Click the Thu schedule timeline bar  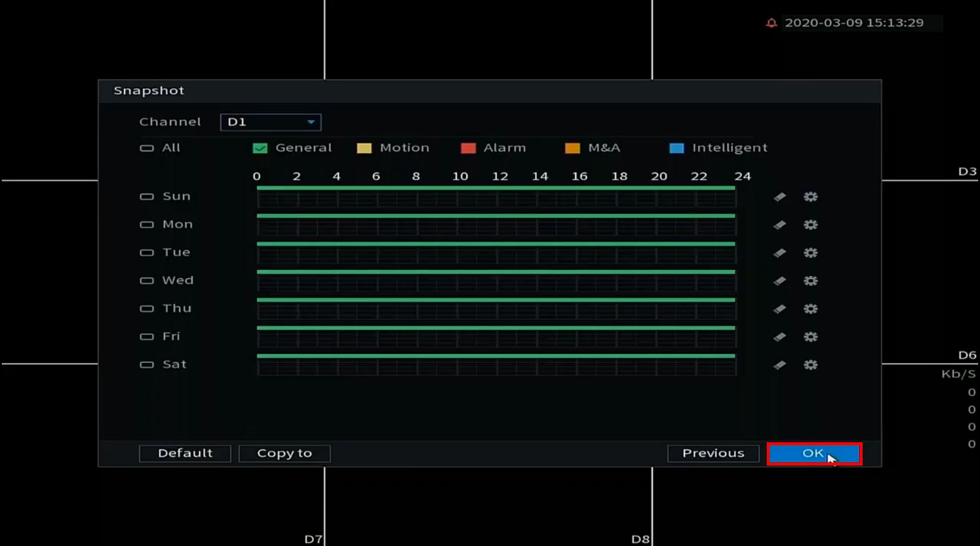point(496,309)
